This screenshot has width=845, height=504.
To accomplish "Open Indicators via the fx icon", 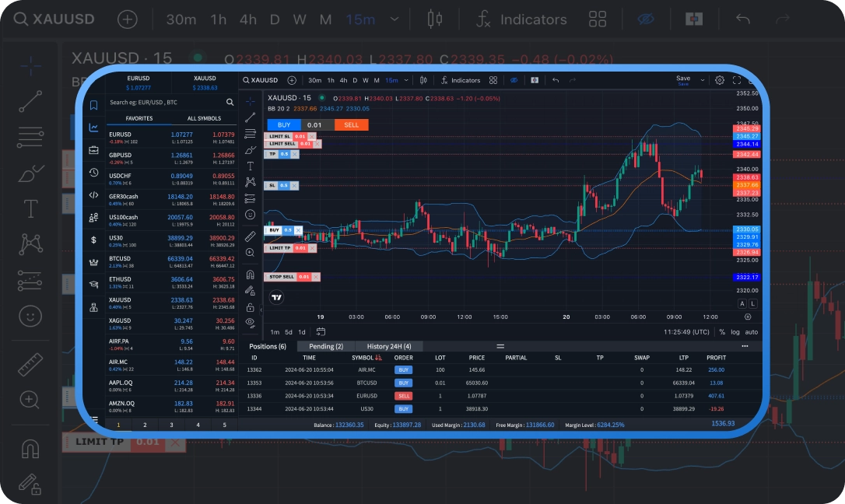I will coord(444,80).
